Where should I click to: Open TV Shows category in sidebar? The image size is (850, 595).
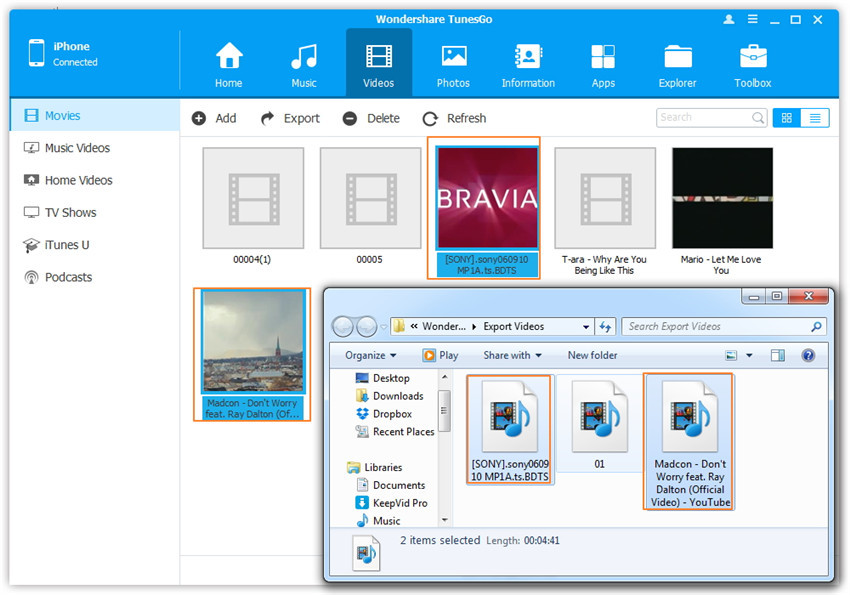72,213
